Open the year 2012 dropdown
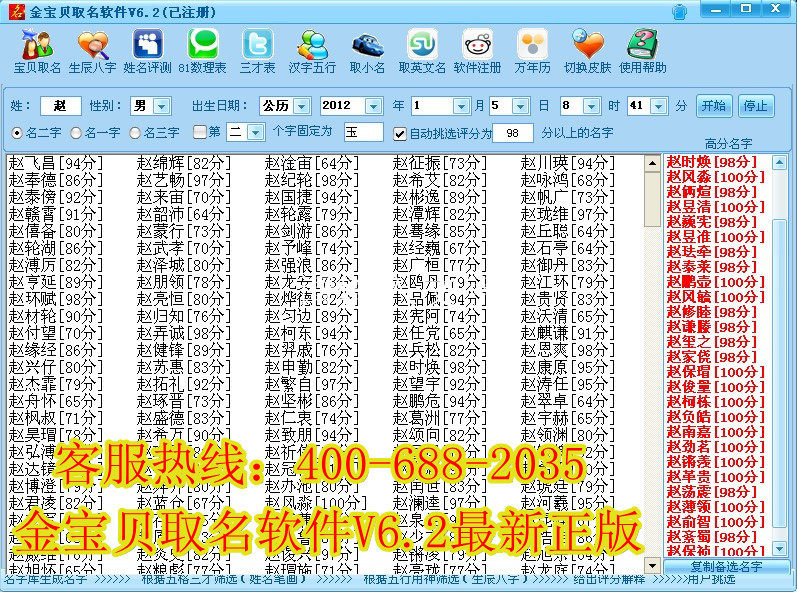 click(374, 106)
